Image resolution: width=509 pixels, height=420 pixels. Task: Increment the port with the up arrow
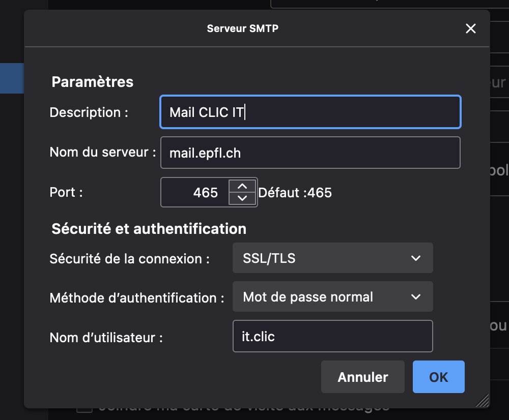coord(243,186)
